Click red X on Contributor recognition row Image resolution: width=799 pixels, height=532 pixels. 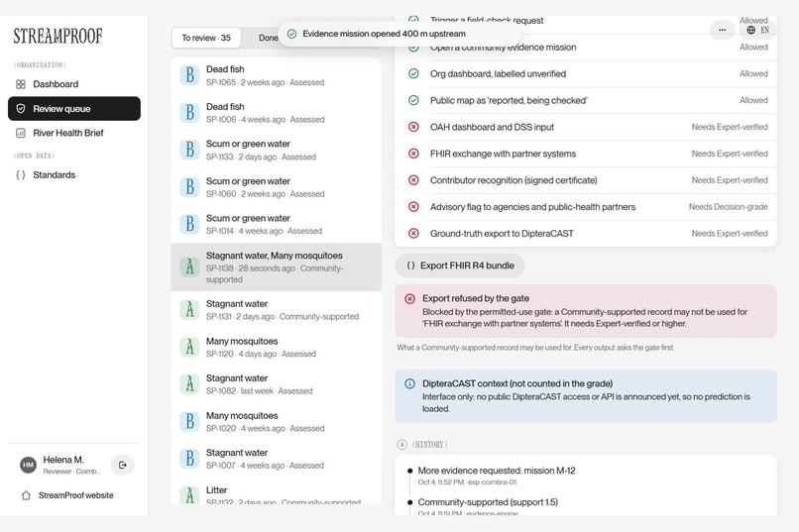coord(413,180)
